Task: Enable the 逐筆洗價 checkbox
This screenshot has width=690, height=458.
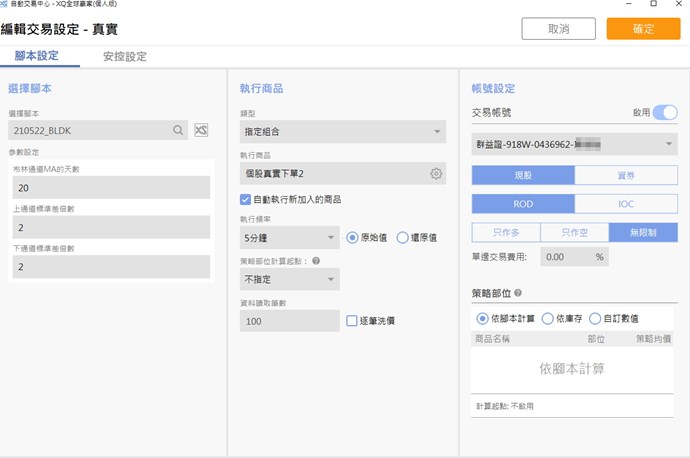Action: [352, 321]
